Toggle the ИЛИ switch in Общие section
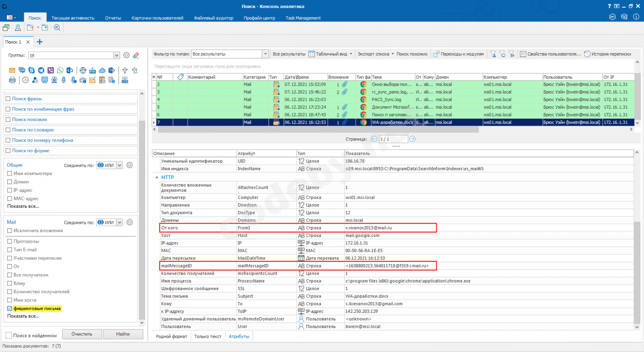644x352 pixels. coord(105,166)
